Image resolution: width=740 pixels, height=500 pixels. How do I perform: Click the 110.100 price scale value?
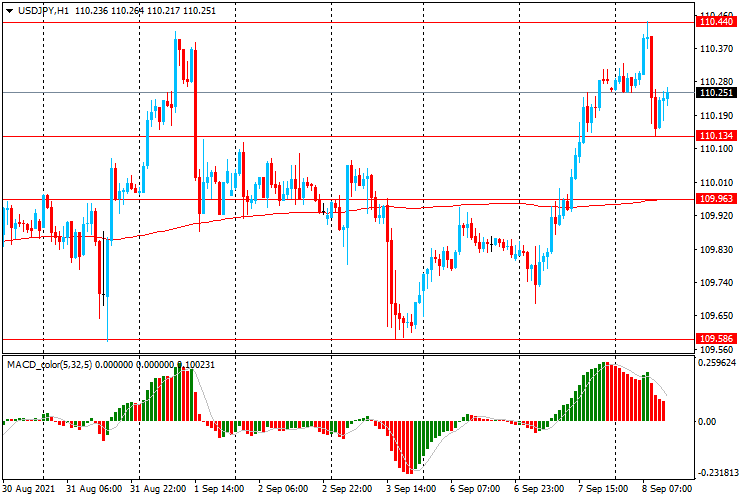point(716,149)
